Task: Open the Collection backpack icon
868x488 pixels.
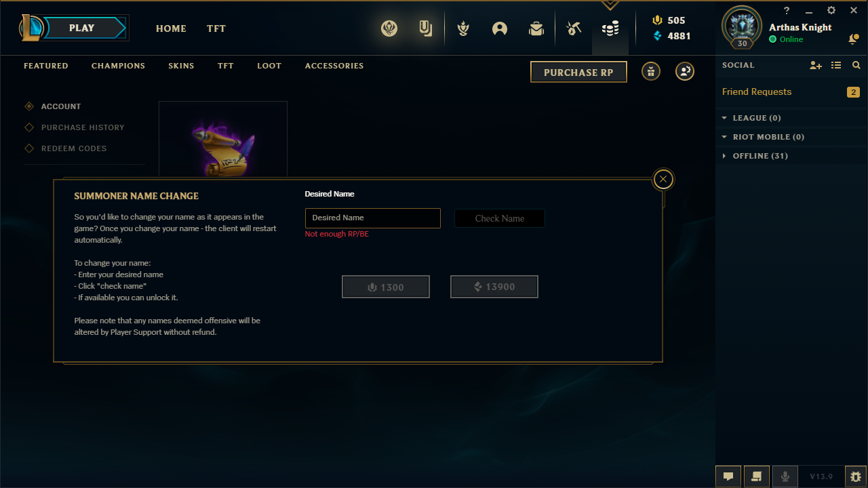Action: point(536,28)
